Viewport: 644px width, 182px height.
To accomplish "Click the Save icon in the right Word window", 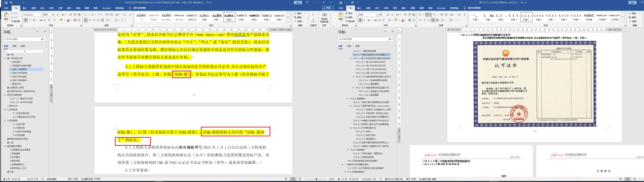I will point(341,2).
